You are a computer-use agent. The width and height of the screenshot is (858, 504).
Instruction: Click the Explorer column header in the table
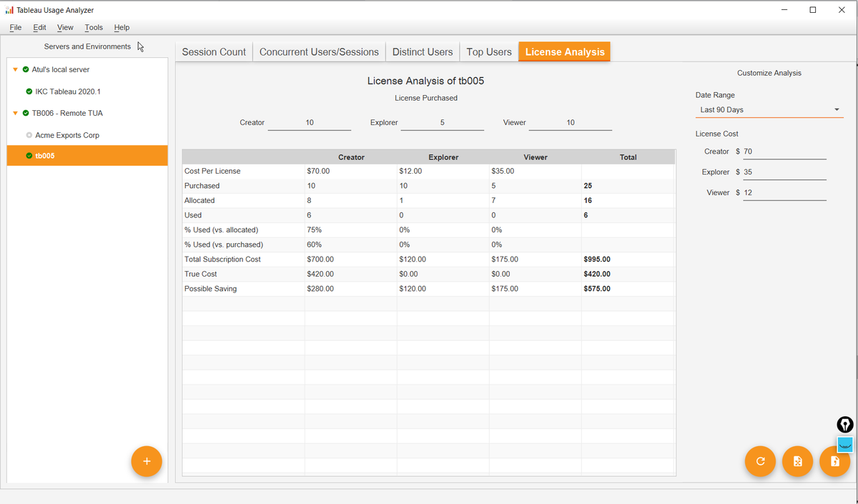[443, 157]
